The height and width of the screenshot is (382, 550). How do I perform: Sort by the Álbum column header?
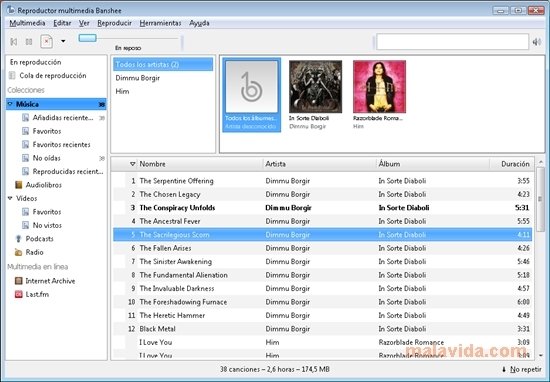click(433, 164)
